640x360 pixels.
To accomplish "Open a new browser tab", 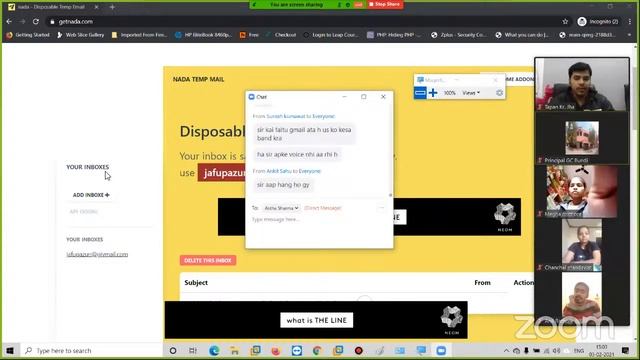I will [x=112, y=7].
